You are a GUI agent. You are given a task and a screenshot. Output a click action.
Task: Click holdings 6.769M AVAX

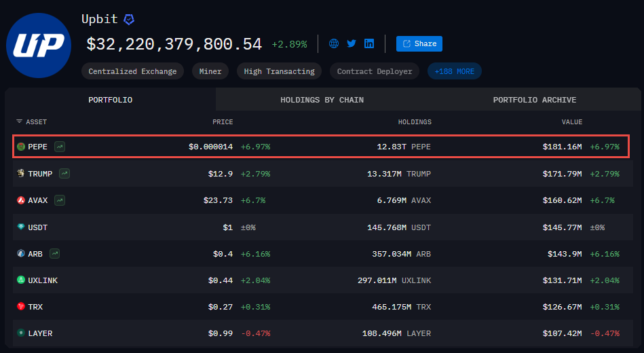(404, 200)
